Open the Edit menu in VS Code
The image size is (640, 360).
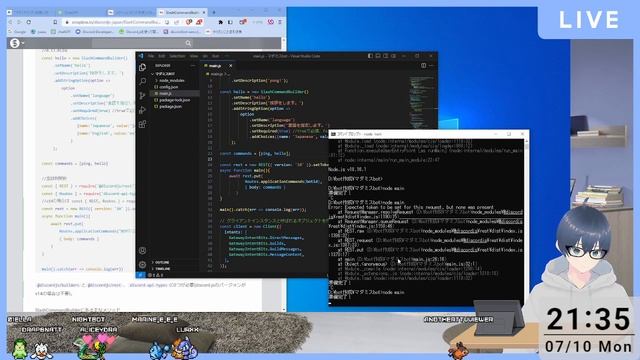tap(162, 56)
